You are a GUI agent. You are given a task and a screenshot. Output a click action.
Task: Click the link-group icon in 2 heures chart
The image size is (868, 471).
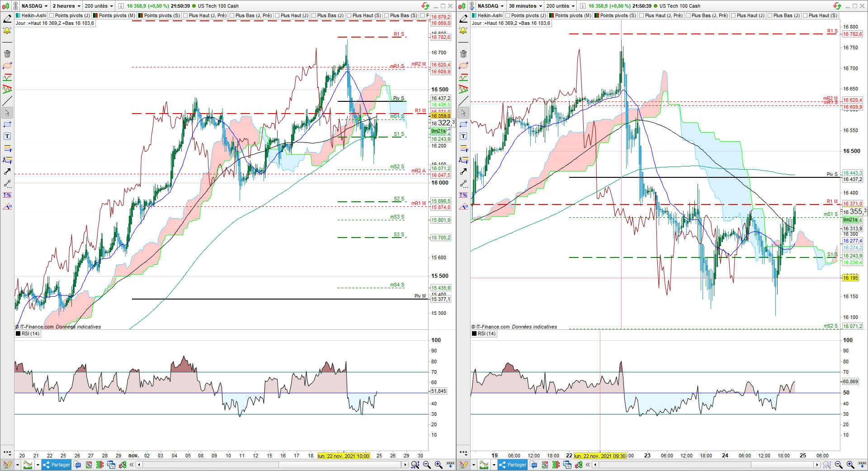click(x=16, y=6)
